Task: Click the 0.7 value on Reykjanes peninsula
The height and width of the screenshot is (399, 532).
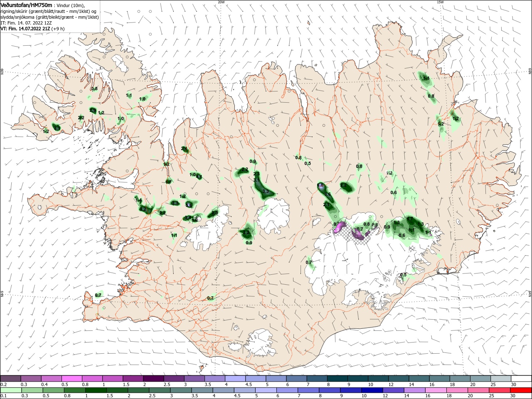Action: tap(98, 295)
